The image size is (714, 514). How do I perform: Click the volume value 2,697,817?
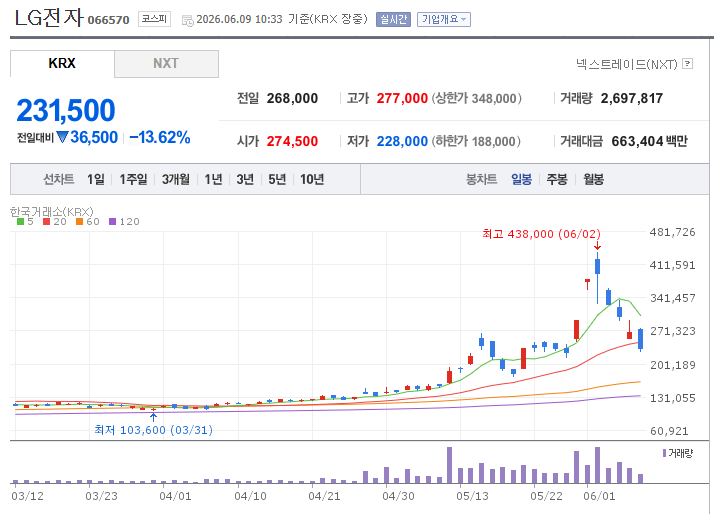(x=632, y=98)
